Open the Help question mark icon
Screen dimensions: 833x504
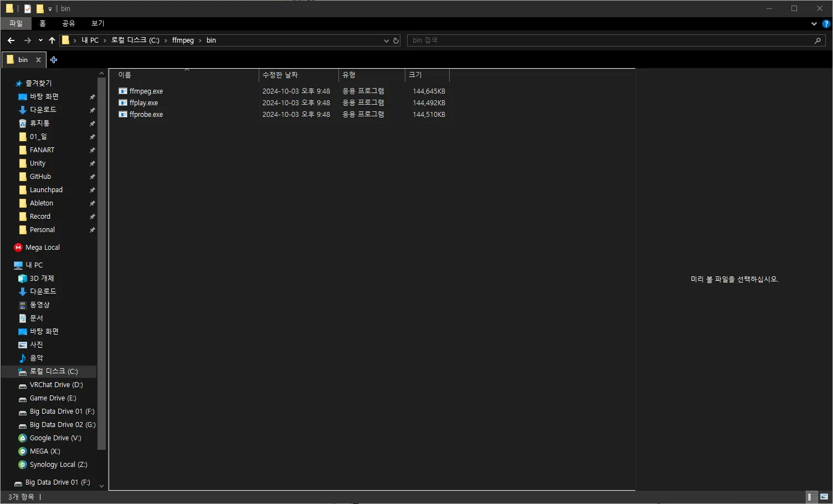click(x=826, y=24)
